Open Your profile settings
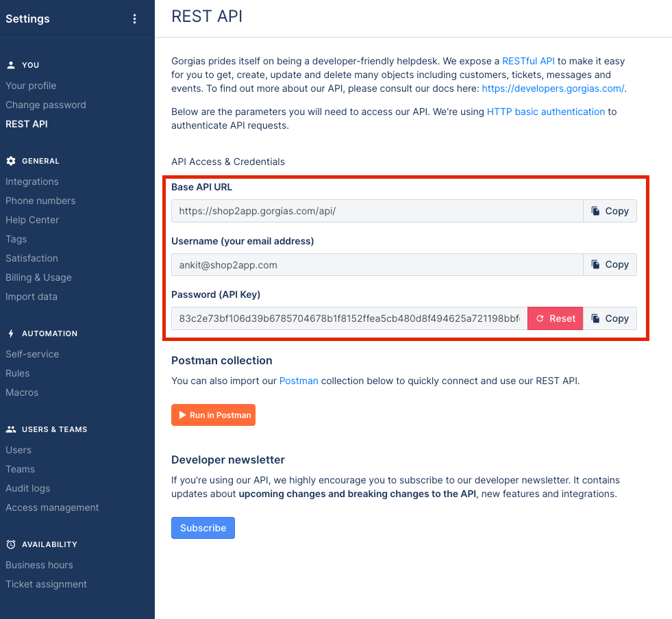Image resolution: width=672 pixels, height=619 pixels. [x=31, y=86]
